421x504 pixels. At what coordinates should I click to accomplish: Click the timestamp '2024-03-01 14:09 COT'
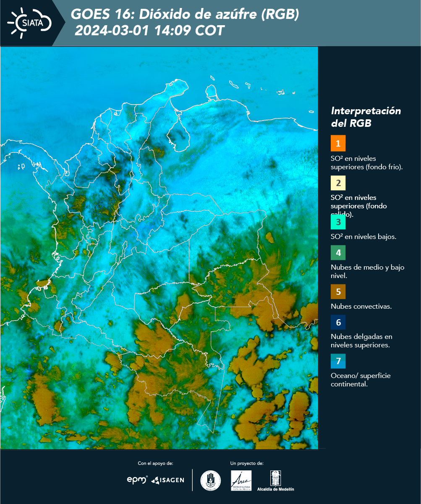click(x=149, y=31)
